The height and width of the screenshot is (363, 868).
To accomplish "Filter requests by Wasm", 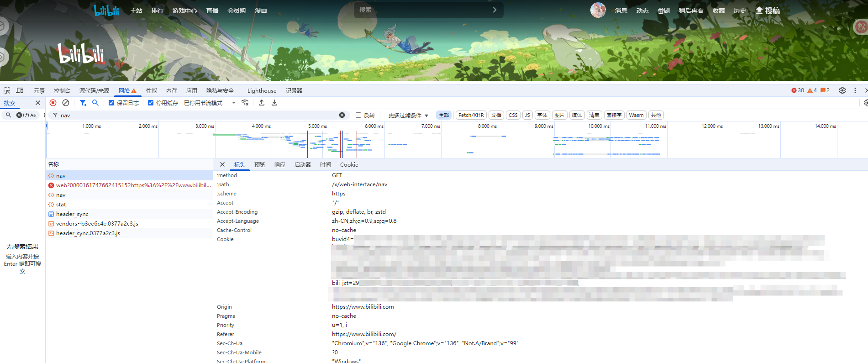I will tap(636, 115).
